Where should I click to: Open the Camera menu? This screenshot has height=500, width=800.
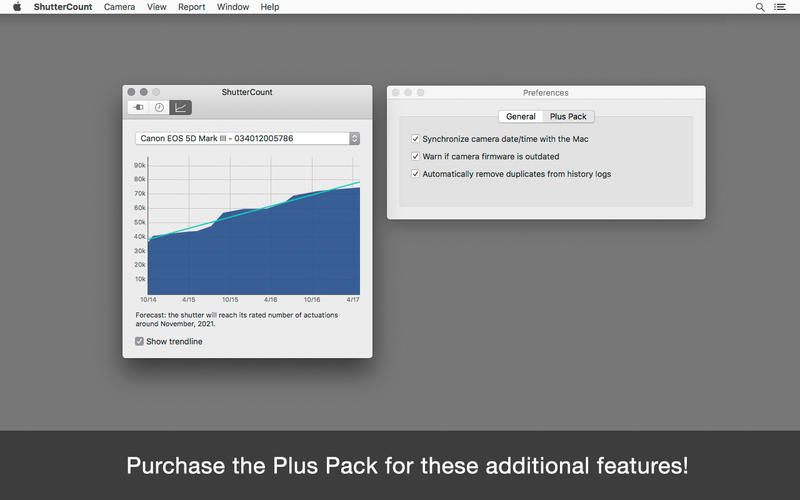point(119,7)
